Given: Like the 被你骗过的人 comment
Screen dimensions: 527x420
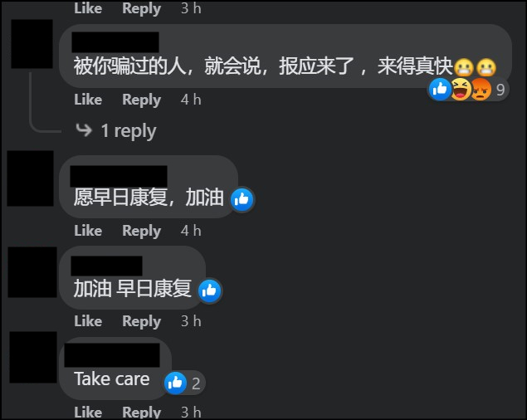Looking at the screenshot, I should (88, 100).
